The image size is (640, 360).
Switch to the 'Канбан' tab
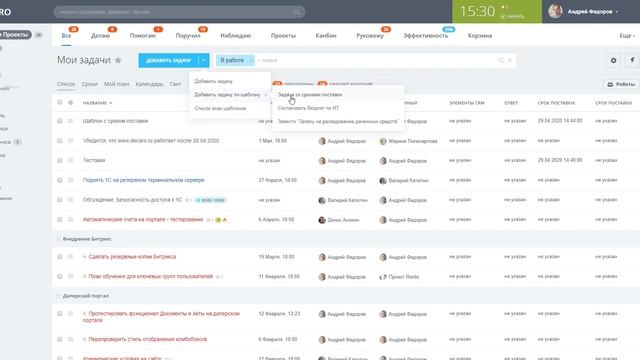point(326,36)
